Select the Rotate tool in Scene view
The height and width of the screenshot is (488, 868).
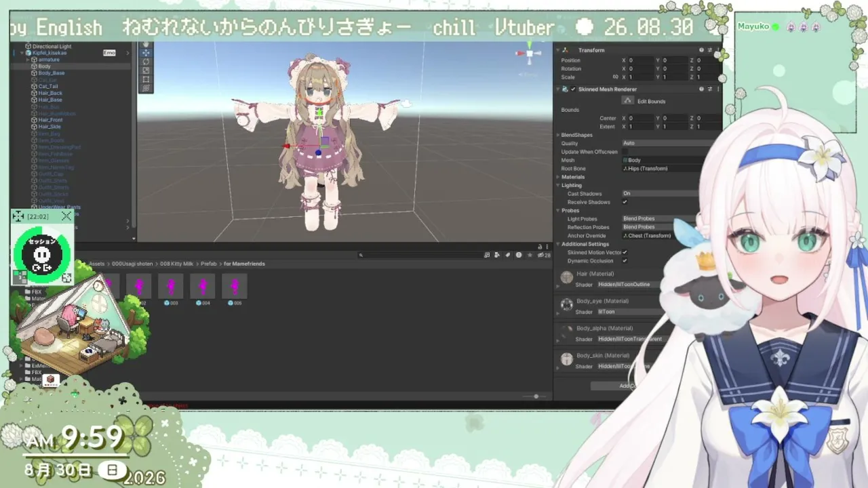[x=145, y=62]
